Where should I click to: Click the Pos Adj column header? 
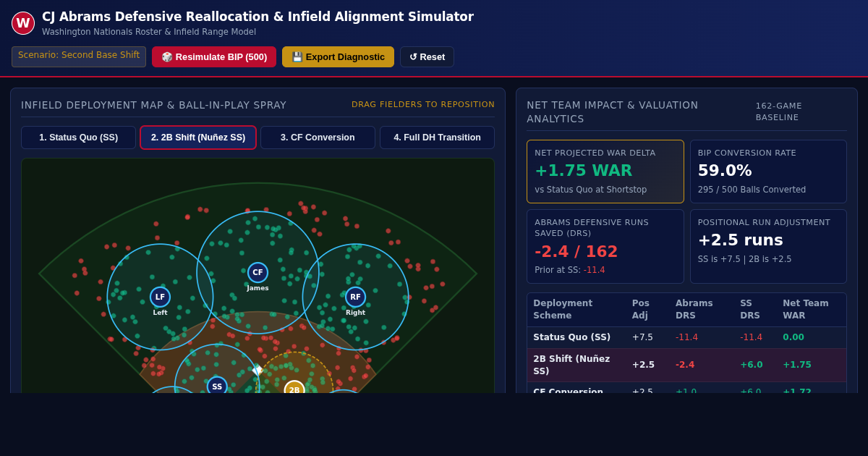pos(647,310)
